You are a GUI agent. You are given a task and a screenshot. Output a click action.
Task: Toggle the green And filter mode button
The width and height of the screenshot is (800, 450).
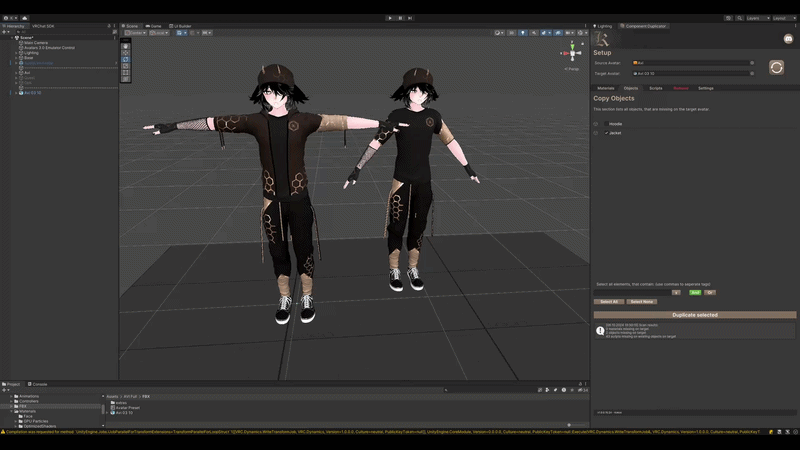pyautogui.click(x=695, y=293)
